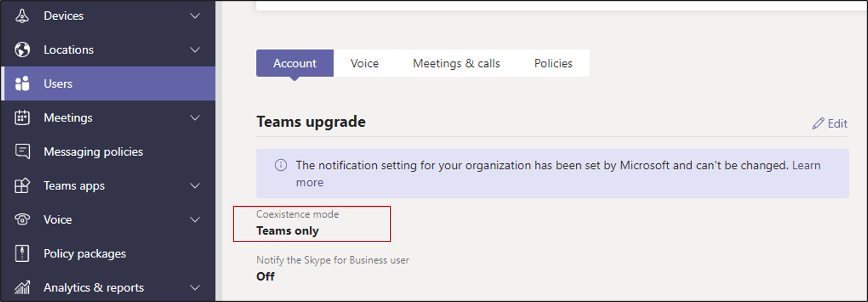Click the Teams only value

pos(288,231)
